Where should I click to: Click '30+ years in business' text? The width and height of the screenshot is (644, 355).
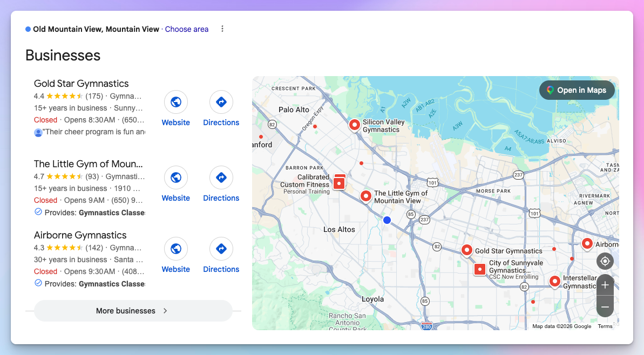[x=71, y=260]
